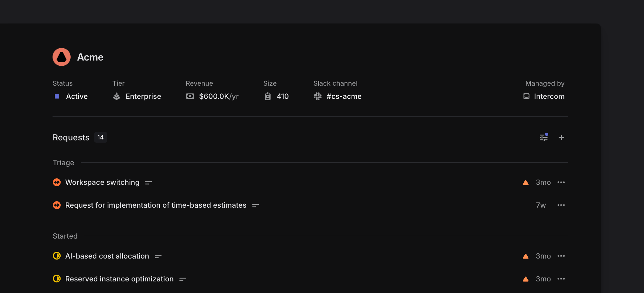Screen dimensions: 644x293
Task: Click the plus button to add a request
Action: 561,137
